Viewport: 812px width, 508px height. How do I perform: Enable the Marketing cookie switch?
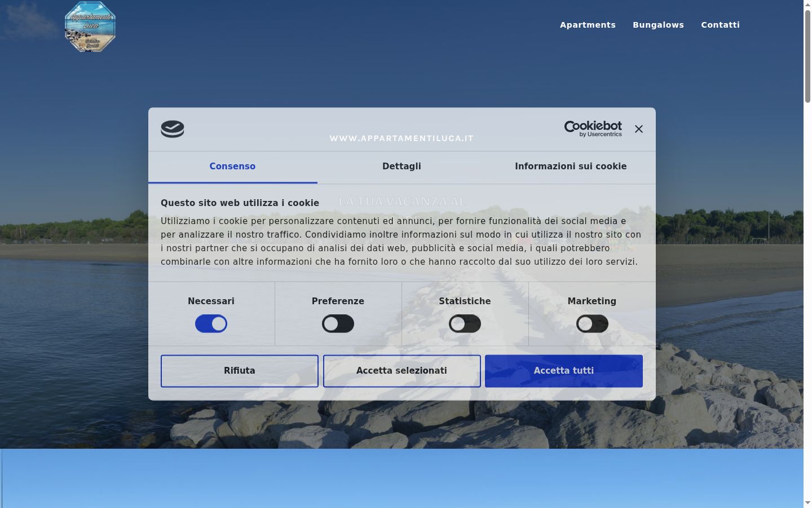(592, 323)
